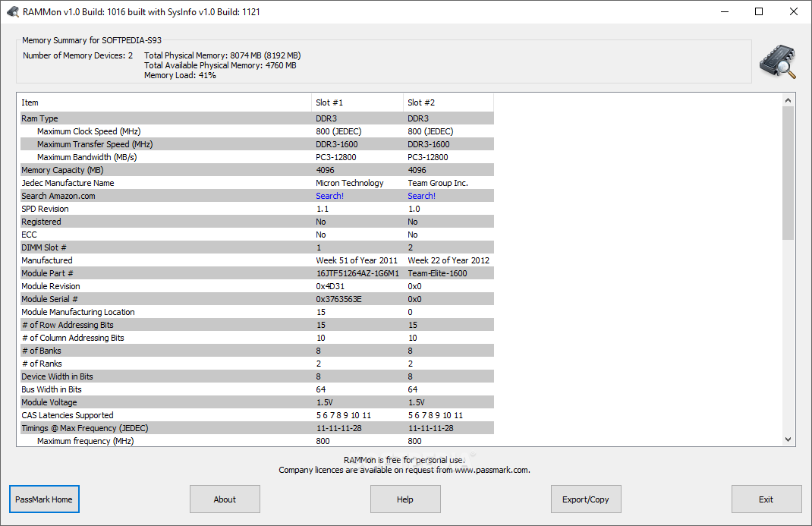Open the Help button

tap(405, 499)
